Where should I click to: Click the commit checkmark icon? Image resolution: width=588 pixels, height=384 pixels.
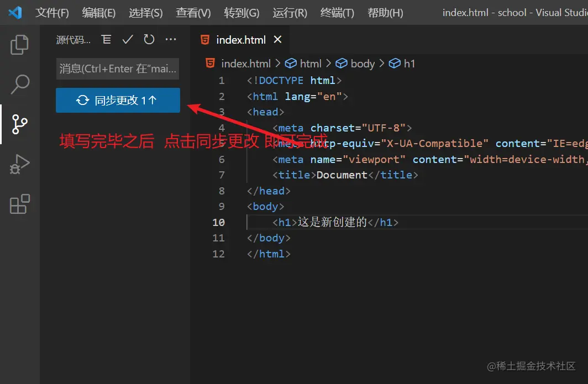[x=128, y=39]
